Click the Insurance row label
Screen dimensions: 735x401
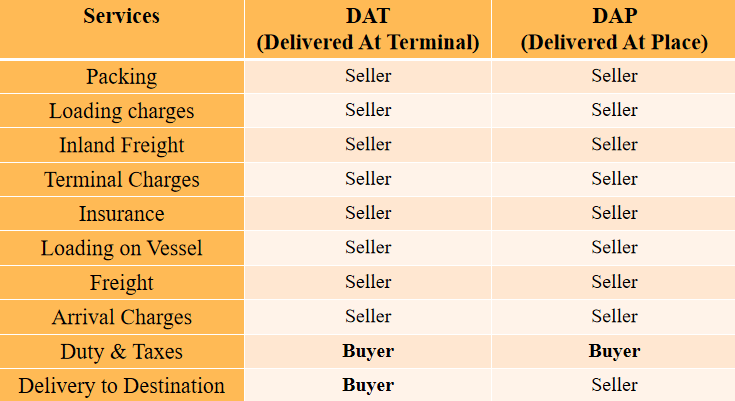coord(121,214)
